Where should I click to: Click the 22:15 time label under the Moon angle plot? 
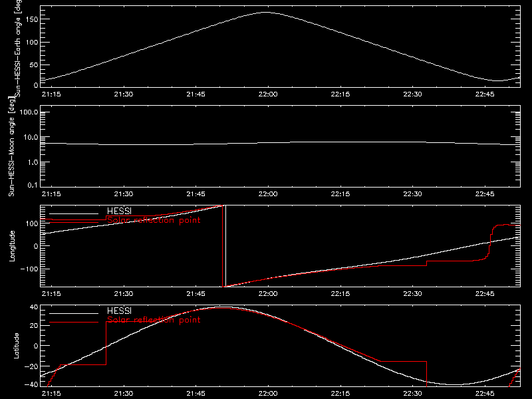[x=340, y=194]
